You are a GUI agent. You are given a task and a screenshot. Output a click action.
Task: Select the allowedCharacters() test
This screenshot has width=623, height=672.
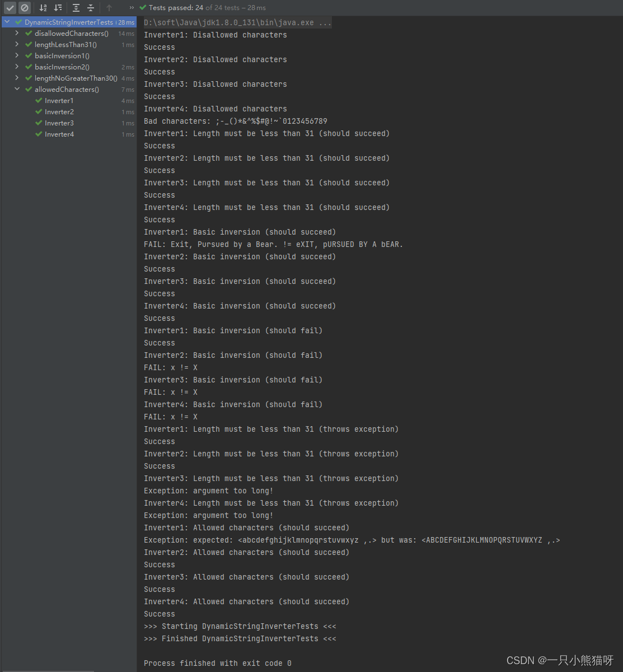point(67,90)
